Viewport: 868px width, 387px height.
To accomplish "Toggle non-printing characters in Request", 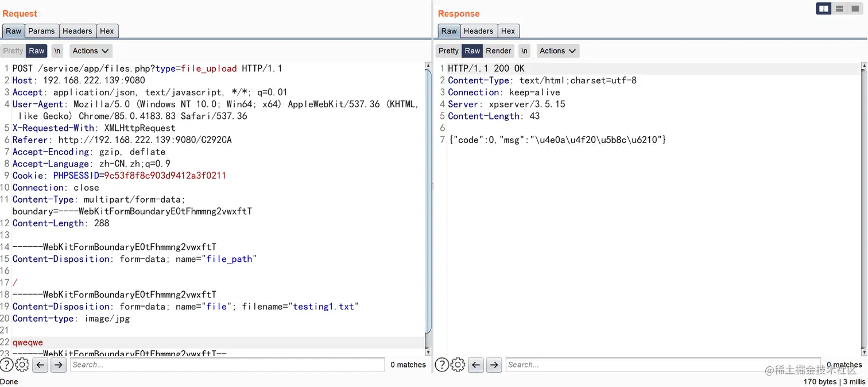I will (57, 51).
